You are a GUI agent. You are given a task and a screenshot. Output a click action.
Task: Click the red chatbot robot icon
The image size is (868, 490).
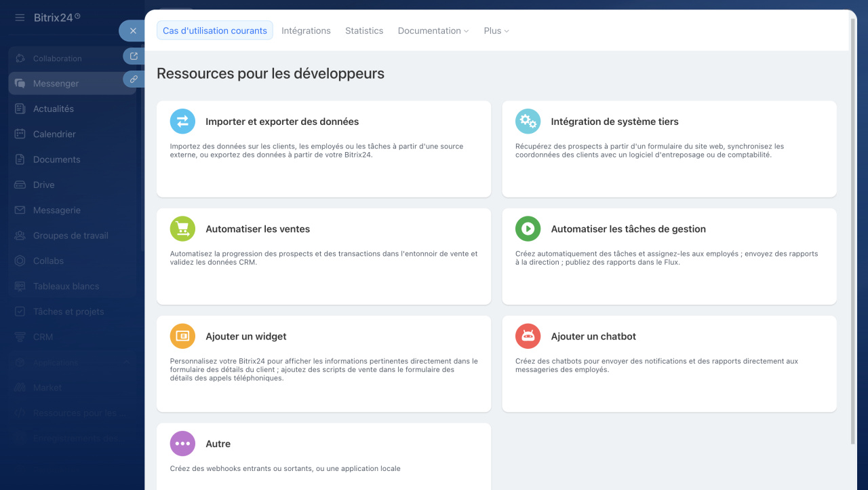pyautogui.click(x=528, y=336)
